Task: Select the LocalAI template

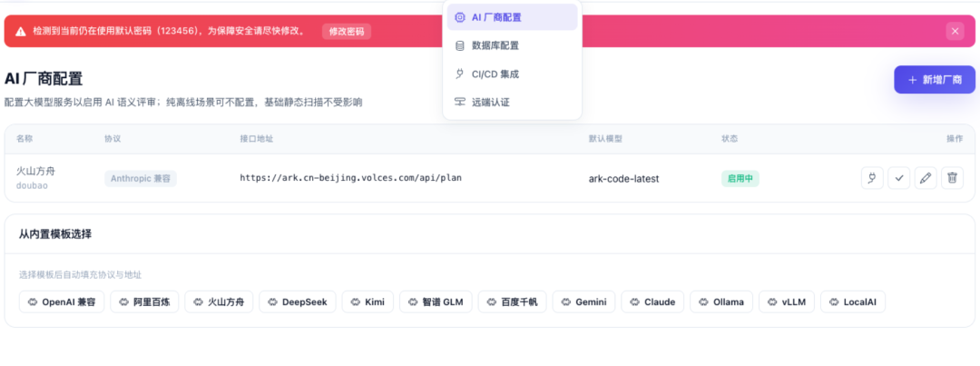Action: click(x=852, y=302)
